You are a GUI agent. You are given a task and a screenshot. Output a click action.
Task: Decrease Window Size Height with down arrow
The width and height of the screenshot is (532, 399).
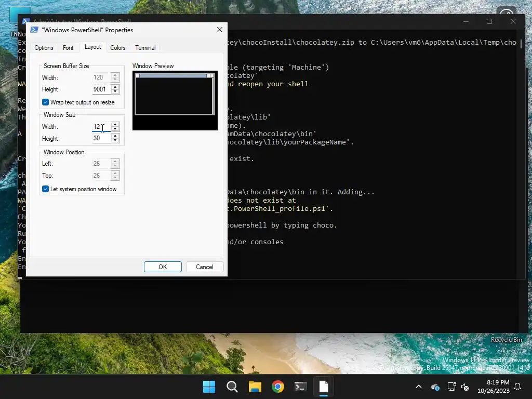coord(115,140)
